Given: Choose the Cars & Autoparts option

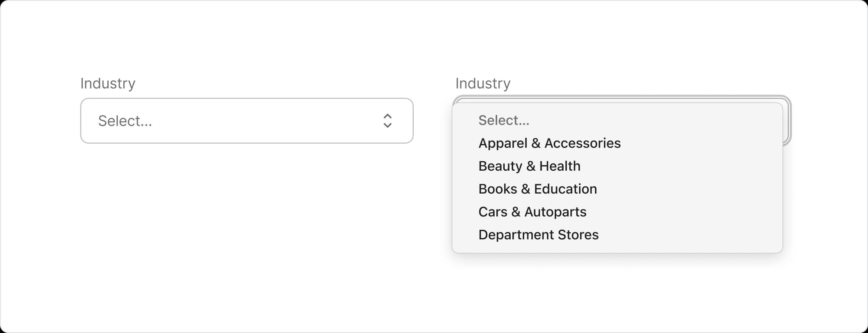Looking at the screenshot, I should pos(532,212).
